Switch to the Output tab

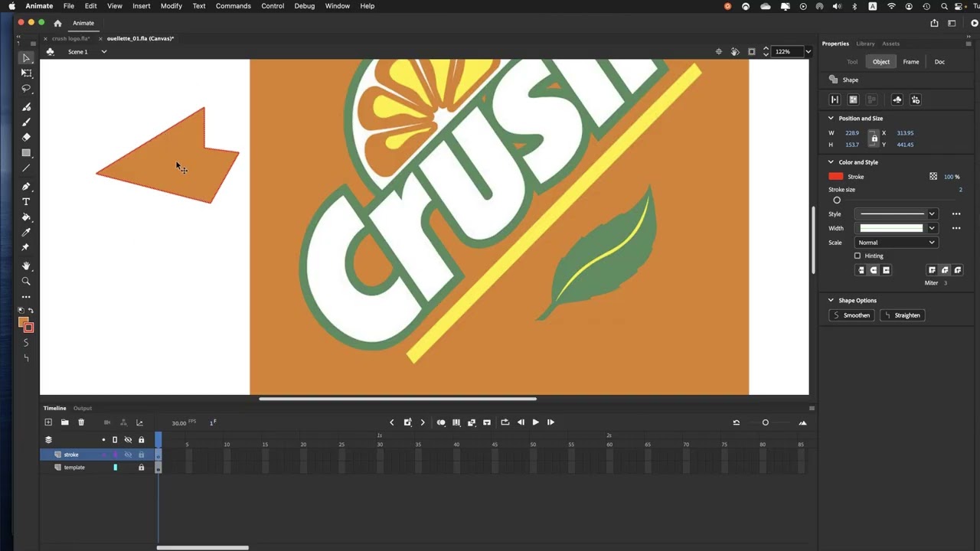point(83,409)
